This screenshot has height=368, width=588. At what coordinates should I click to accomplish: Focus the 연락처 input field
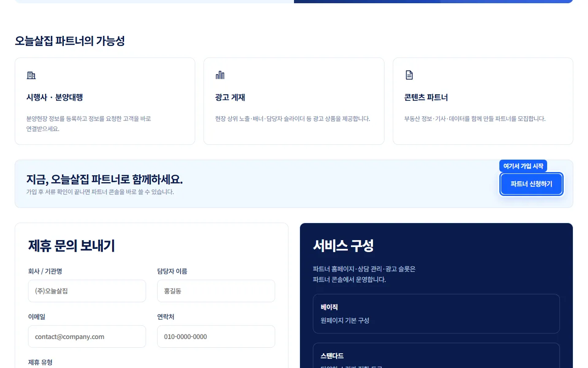pos(216,337)
